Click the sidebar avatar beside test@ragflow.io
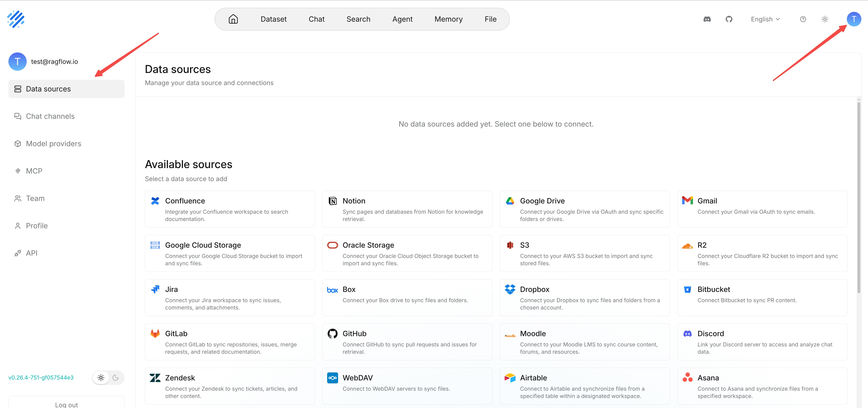868x408 pixels. [x=18, y=61]
